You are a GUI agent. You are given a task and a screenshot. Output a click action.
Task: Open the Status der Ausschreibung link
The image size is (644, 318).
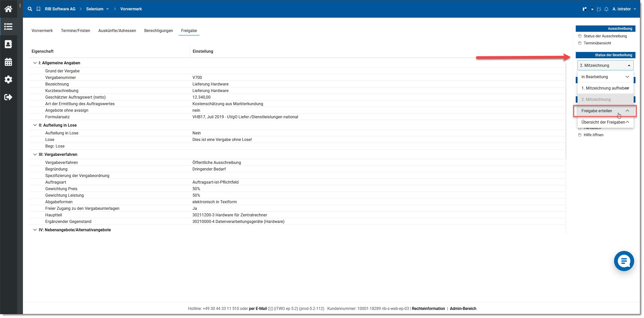pos(605,36)
